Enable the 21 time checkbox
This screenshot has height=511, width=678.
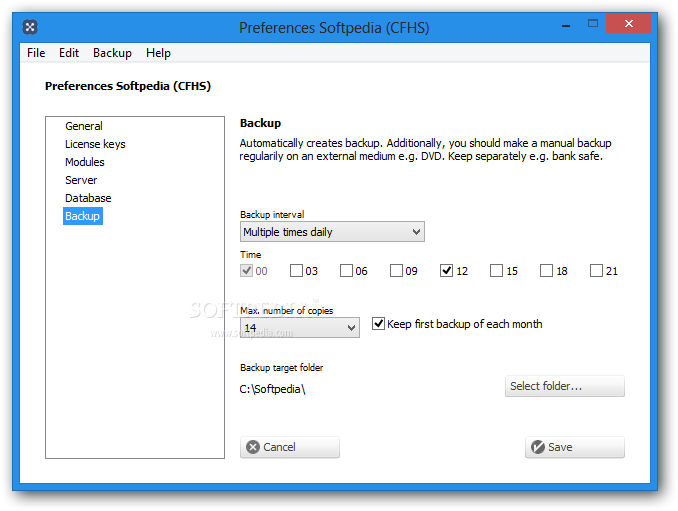[596, 271]
